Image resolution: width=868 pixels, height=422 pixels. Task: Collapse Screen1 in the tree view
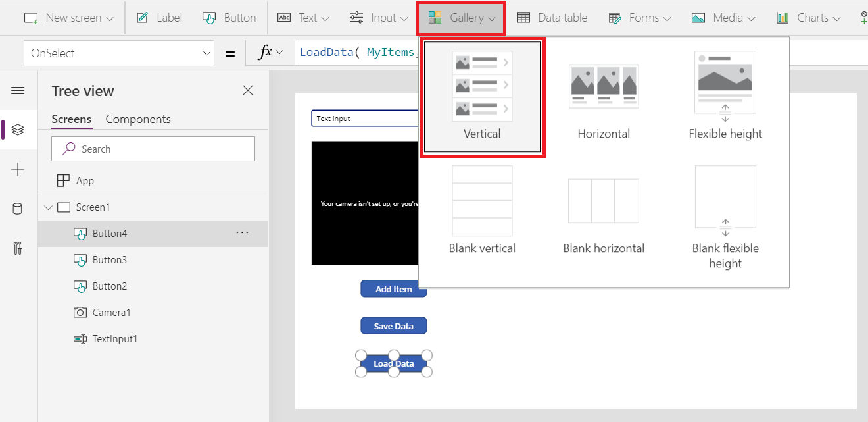48,207
